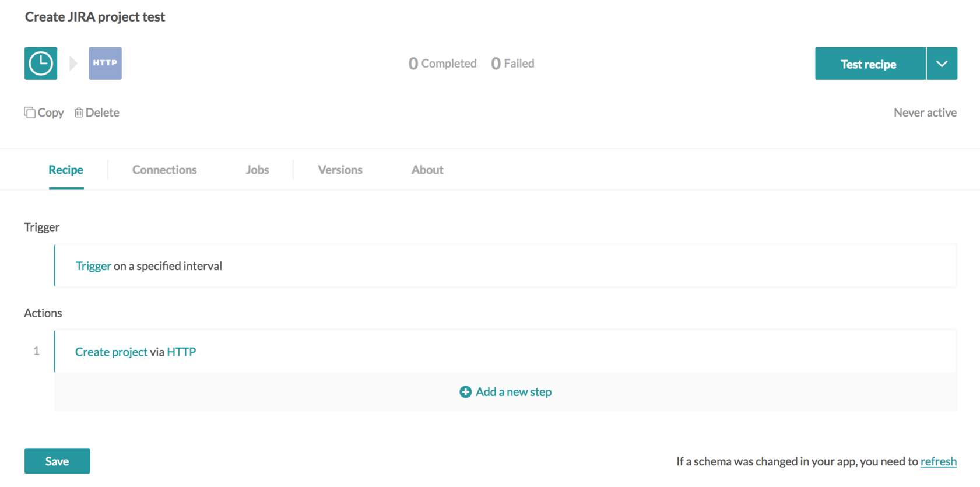Viewport: 980px width, 487px height.
Task: Open the Trigger link in trigger step
Action: pyautogui.click(x=93, y=266)
